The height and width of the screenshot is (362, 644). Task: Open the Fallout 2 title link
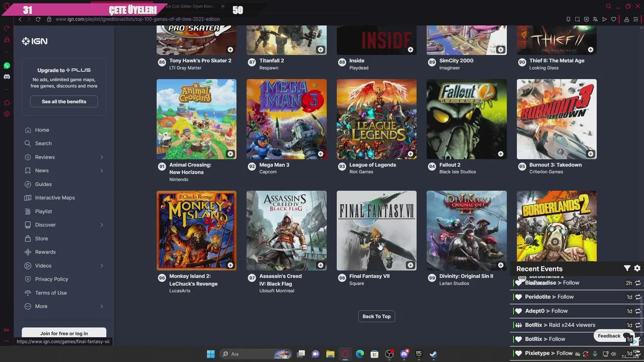450,165
